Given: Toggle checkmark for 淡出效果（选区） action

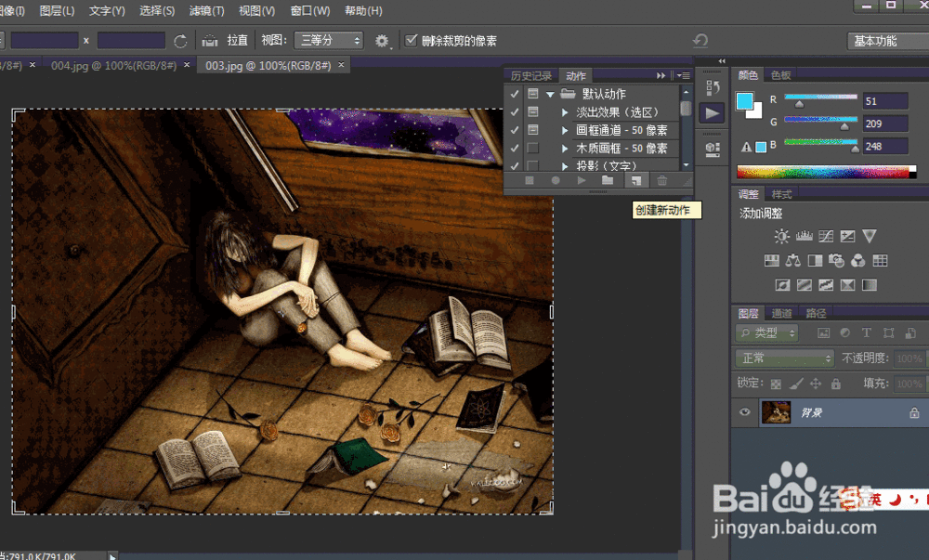Looking at the screenshot, I should 515,111.
